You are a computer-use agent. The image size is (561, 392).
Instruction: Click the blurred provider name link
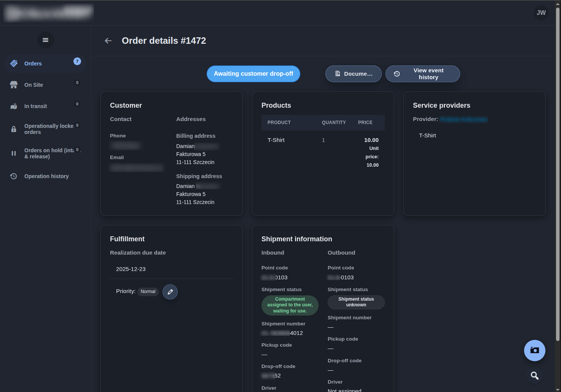pos(463,119)
